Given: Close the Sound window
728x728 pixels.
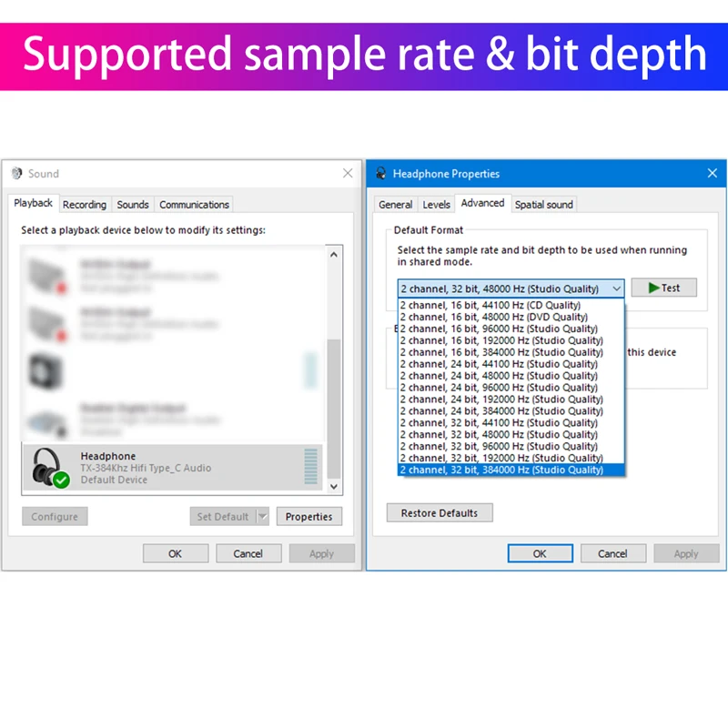Looking at the screenshot, I should point(348,173).
